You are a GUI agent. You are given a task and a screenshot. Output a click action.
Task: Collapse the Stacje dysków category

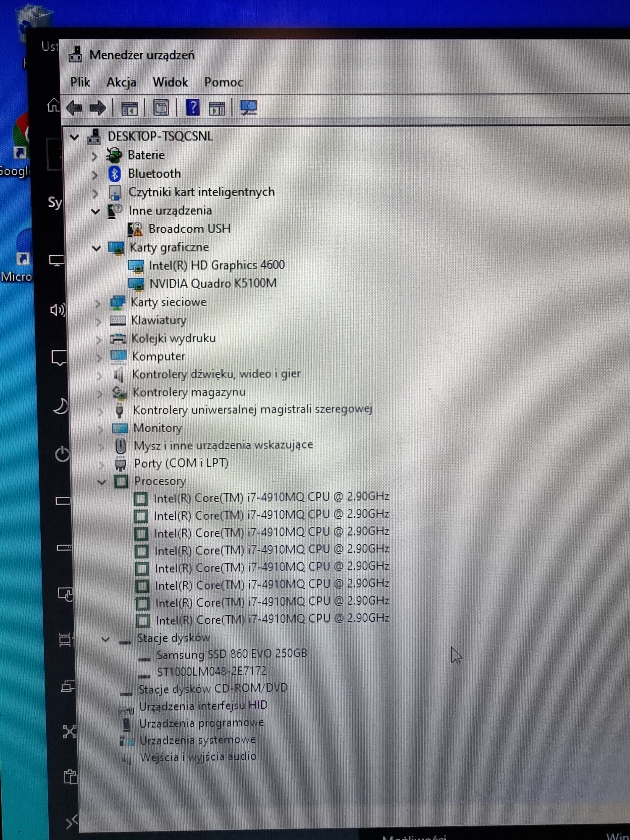[105, 639]
